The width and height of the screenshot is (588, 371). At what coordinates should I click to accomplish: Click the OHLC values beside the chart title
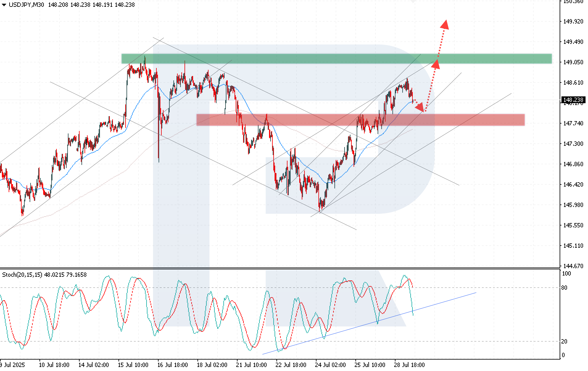[91, 5]
